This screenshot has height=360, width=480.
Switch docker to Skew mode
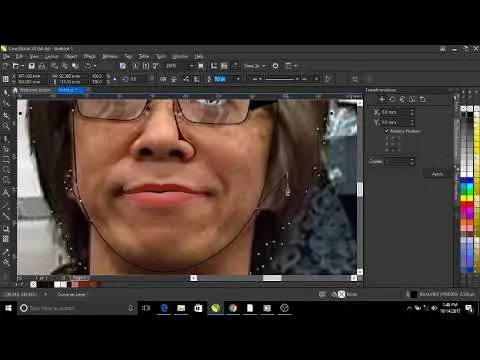tap(423, 99)
